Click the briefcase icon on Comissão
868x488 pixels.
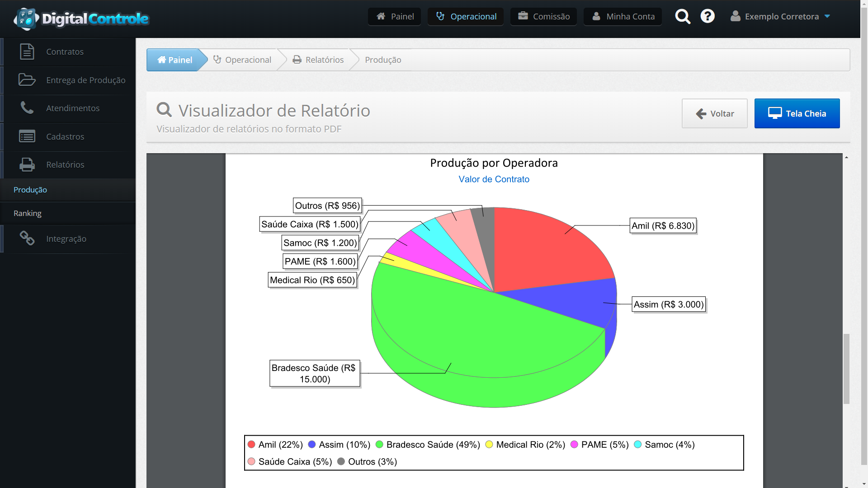[523, 16]
